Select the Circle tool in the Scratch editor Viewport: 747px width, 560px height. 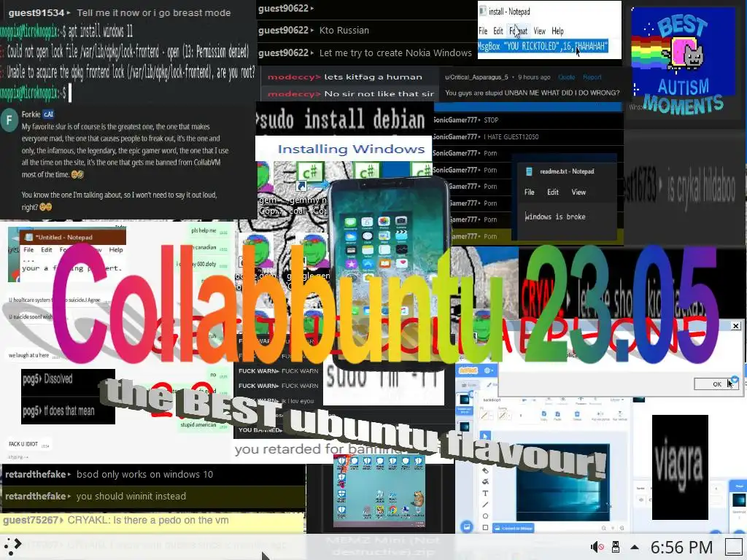pos(485,516)
